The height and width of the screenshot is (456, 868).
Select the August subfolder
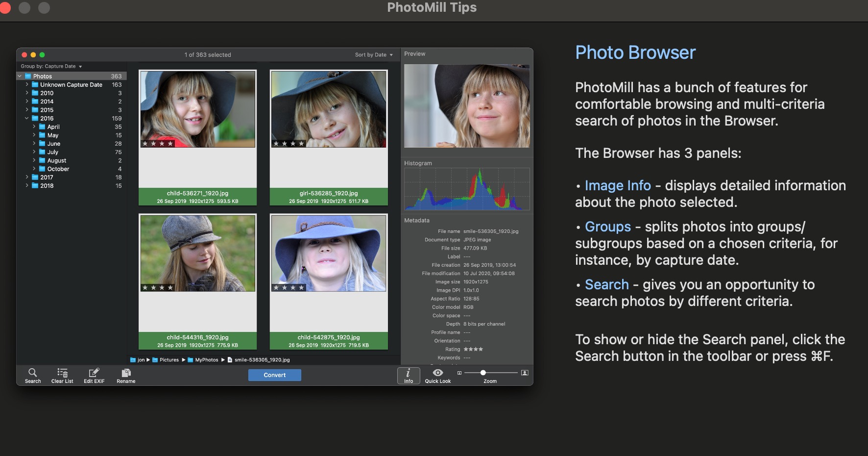pos(72,160)
